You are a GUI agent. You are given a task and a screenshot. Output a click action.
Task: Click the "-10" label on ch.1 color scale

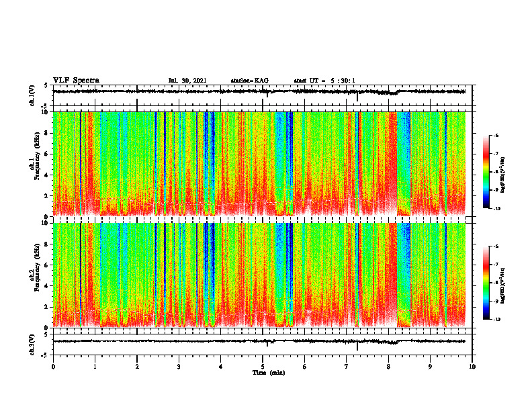[x=496, y=209]
